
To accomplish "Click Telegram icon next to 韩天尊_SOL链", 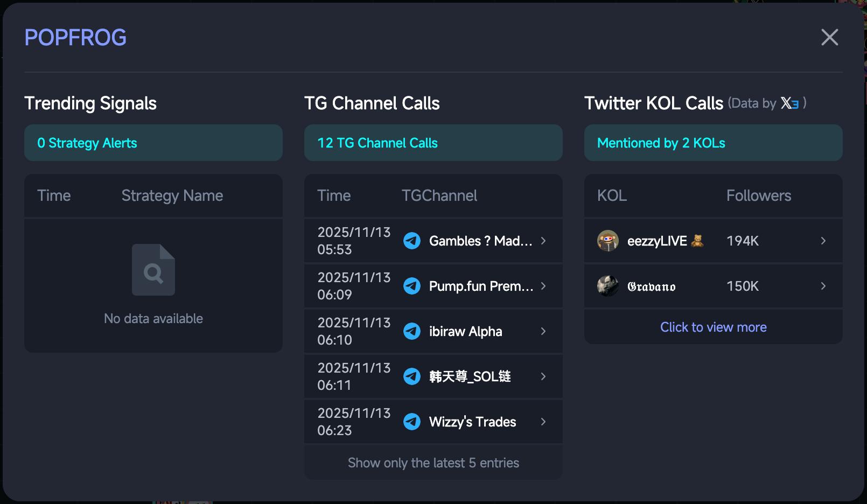I will point(412,376).
